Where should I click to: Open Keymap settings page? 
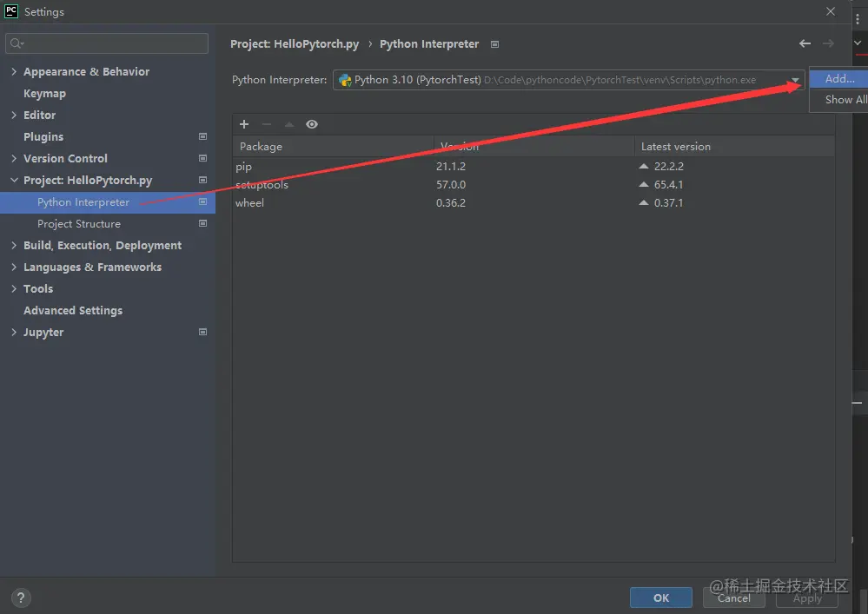(x=45, y=94)
